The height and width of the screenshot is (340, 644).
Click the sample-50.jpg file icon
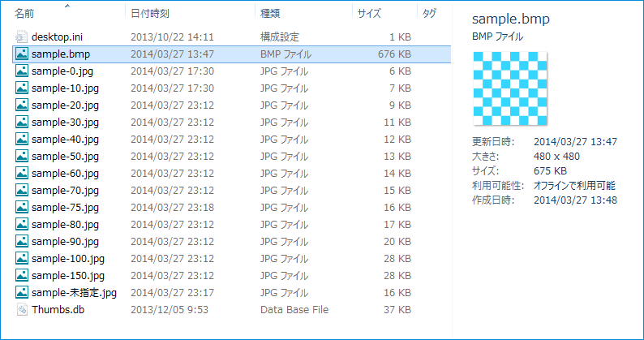tap(22, 157)
